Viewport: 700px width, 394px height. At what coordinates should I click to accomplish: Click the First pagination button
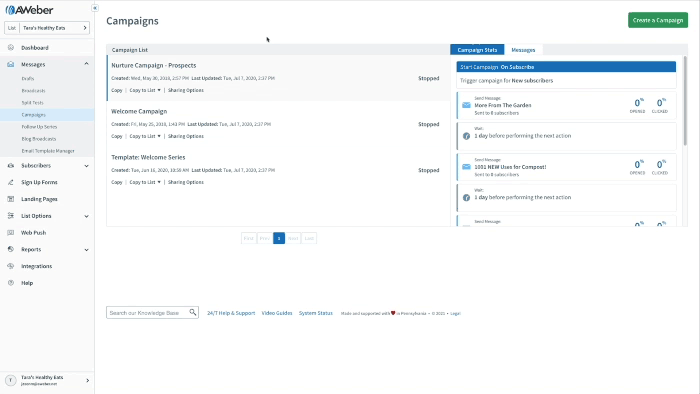coord(249,238)
